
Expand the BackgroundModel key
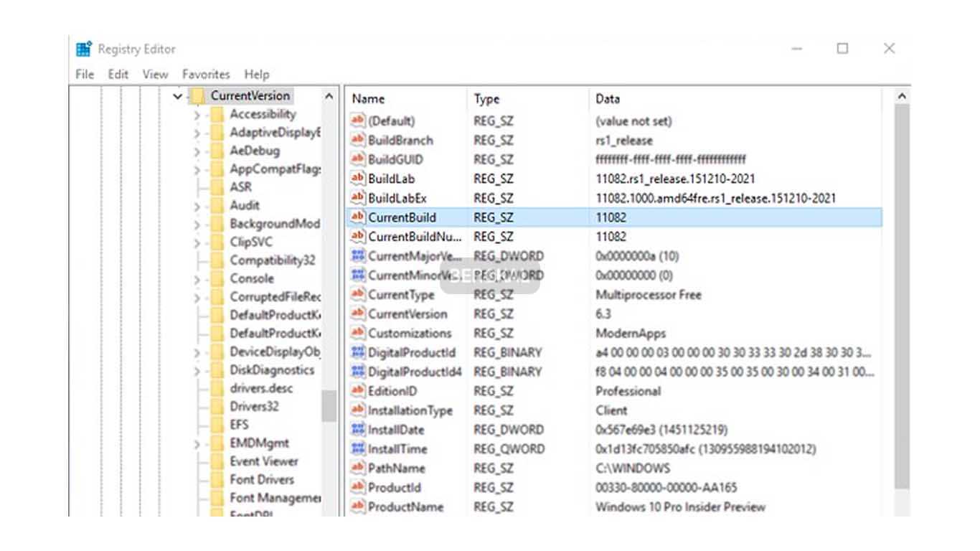[x=197, y=224]
